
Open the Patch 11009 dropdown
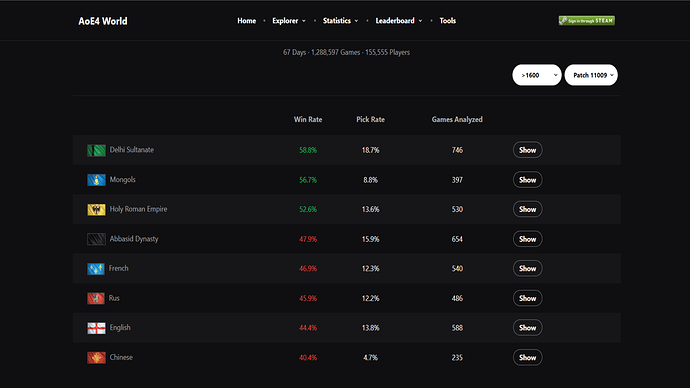[x=591, y=75]
